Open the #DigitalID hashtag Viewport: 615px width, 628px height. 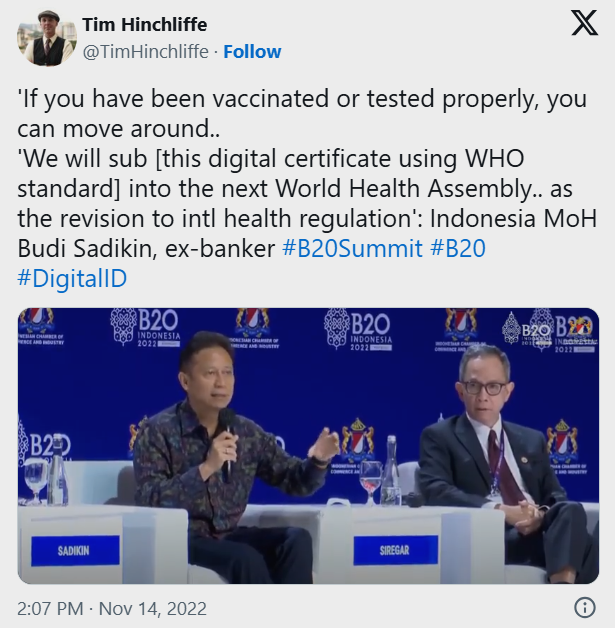pos(72,278)
